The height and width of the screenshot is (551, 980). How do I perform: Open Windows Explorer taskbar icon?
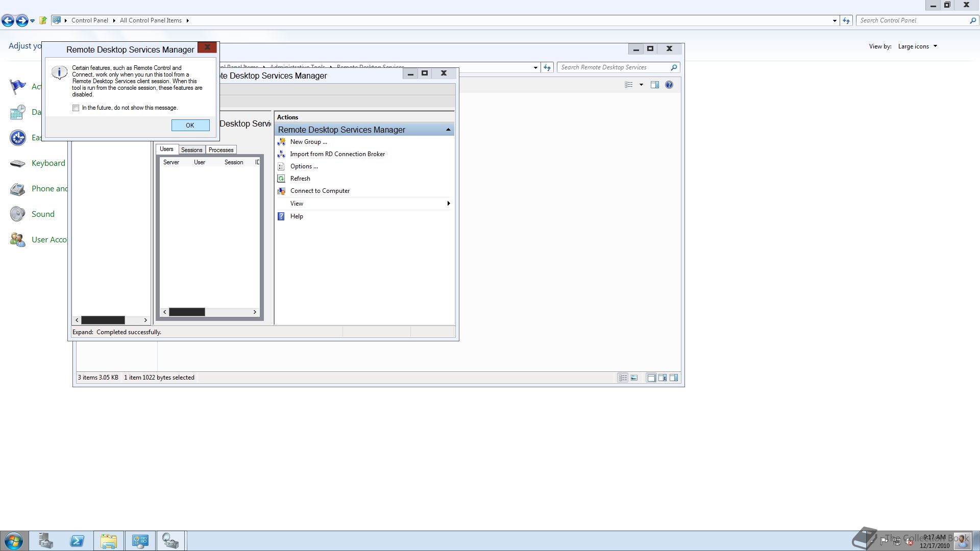point(109,541)
